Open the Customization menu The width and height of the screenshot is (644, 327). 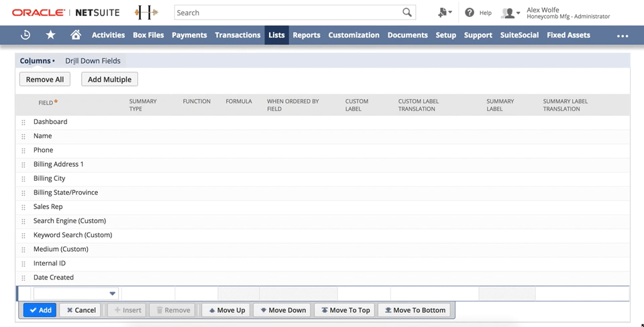click(354, 35)
